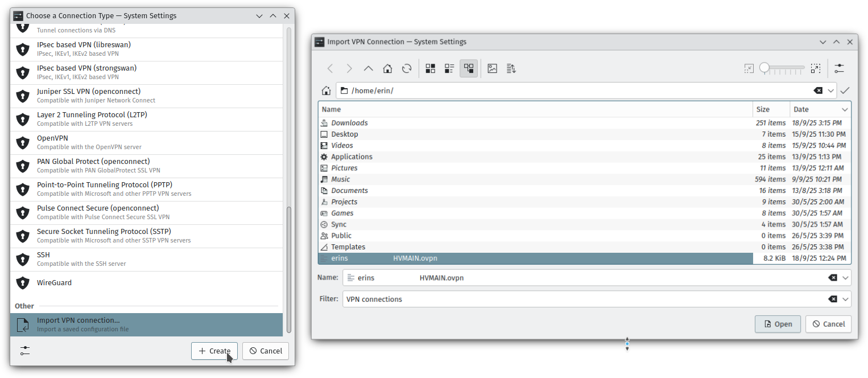Click the zoom-out icon left of slider
This screenshot has height=378, width=868.
pos(749,68)
